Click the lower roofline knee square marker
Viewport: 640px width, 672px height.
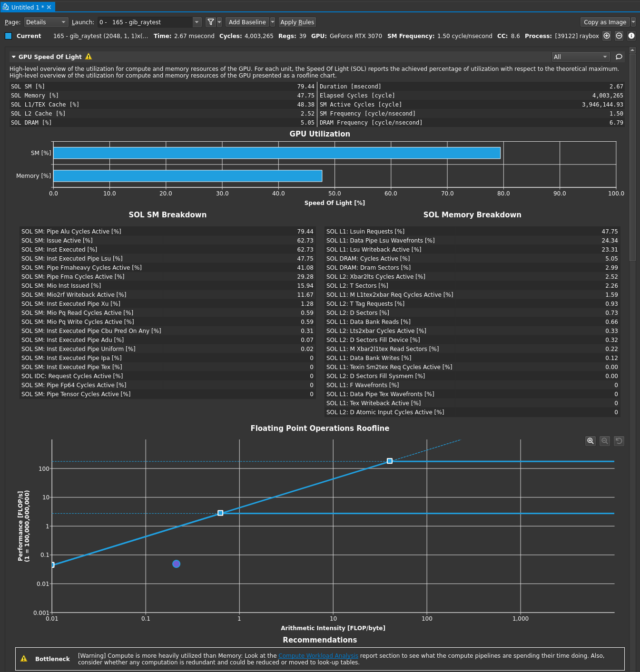tap(220, 513)
